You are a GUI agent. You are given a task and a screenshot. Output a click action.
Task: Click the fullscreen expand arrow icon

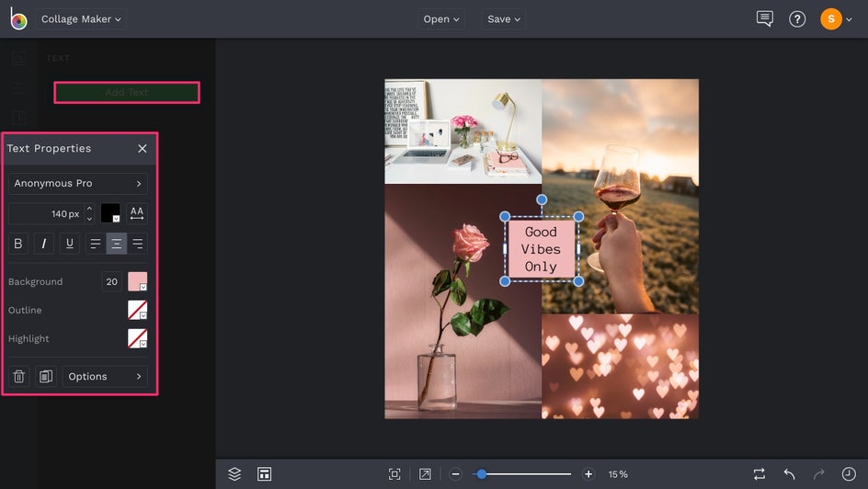click(x=425, y=474)
